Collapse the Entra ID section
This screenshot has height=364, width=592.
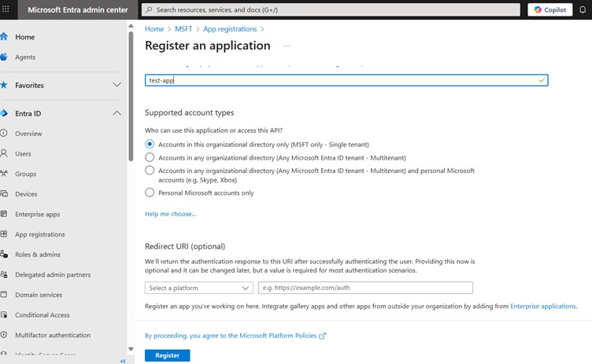pyautogui.click(x=117, y=113)
